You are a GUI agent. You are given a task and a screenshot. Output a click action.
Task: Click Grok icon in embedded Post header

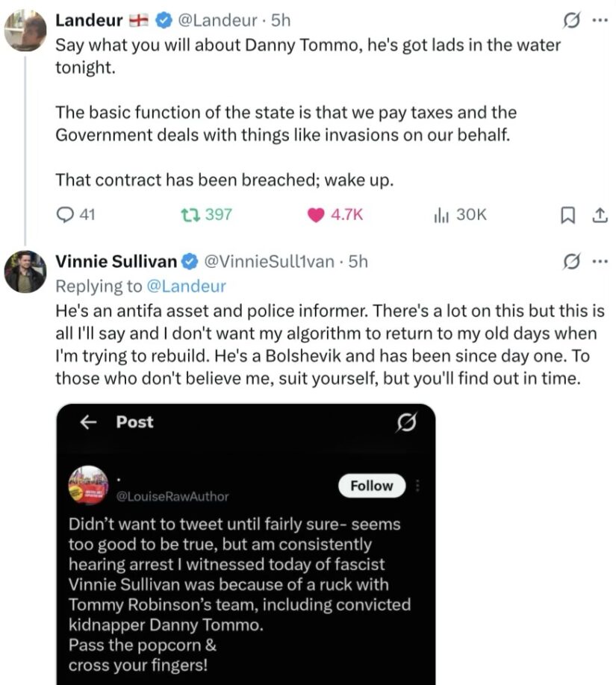pyautogui.click(x=407, y=422)
